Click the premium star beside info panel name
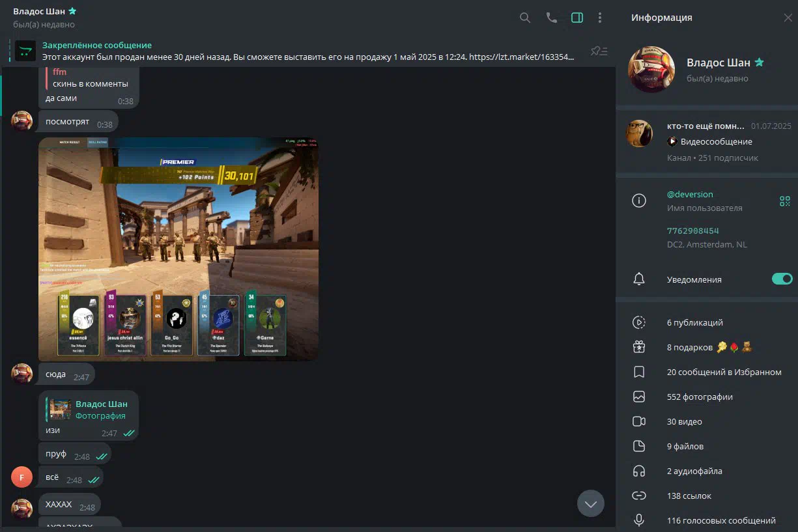Image resolution: width=798 pixels, height=532 pixels. [759, 63]
